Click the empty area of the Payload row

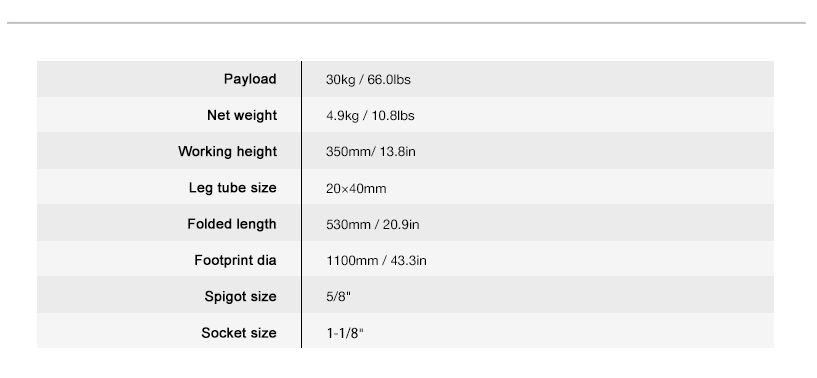[x=592, y=79]
